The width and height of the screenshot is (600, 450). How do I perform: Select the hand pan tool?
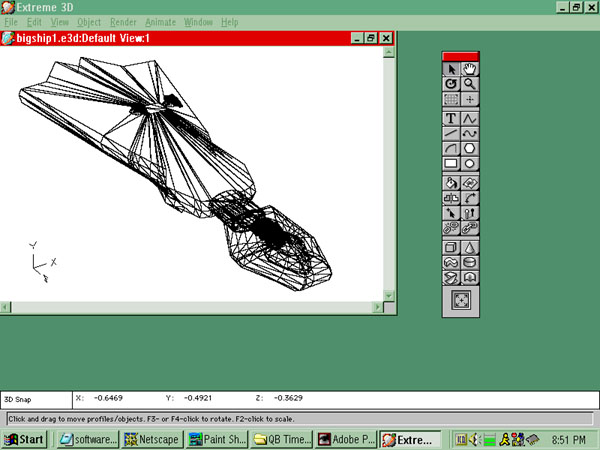pos(469,69)
